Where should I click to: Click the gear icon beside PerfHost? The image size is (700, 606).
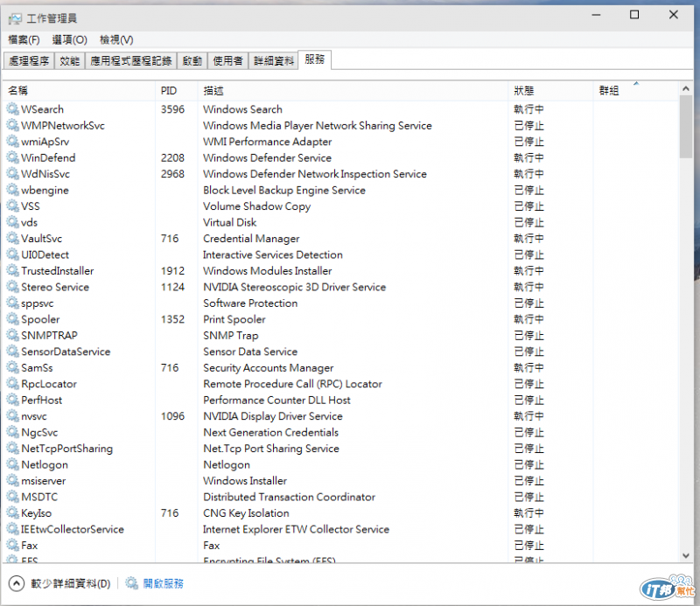(12, 400)
